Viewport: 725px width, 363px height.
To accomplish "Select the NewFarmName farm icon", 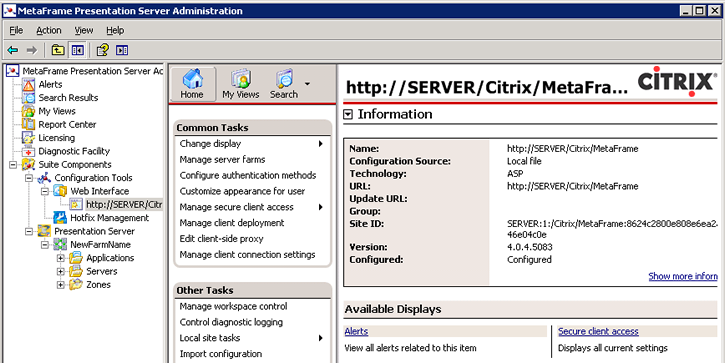I will click(61, 245).
